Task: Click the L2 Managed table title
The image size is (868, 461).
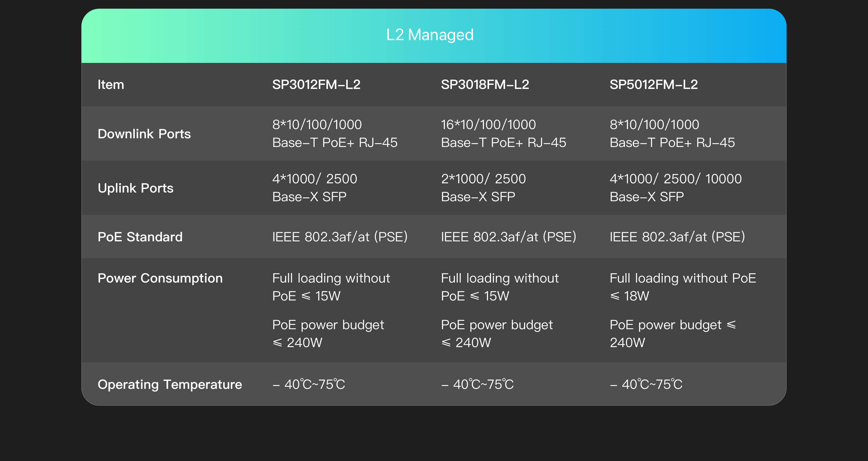Action: [430, 35]
